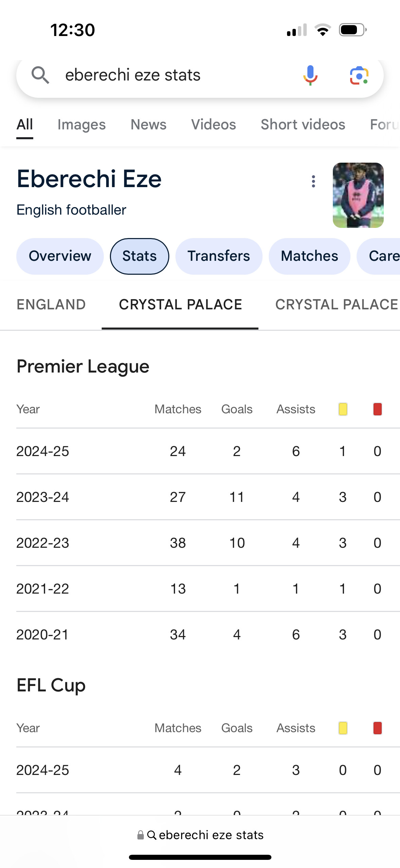Viewport: 400px width, 868px height.
Task: Switch to the News results tab
Action: pos(148,125)
